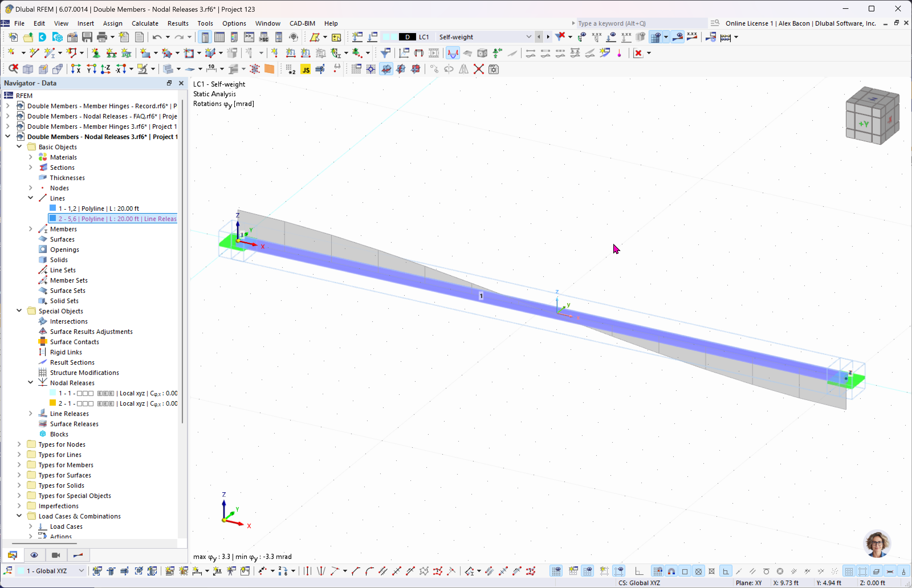The height and width of the screenshot is (588, 912).
Task: Open the Results menu
Action: click(177, 23)
